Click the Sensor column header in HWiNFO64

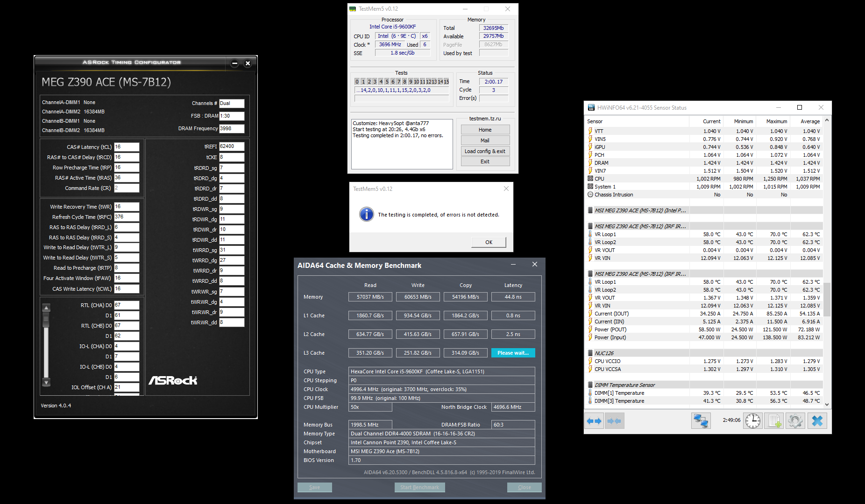pyautogui.click(x=595, y=121)
